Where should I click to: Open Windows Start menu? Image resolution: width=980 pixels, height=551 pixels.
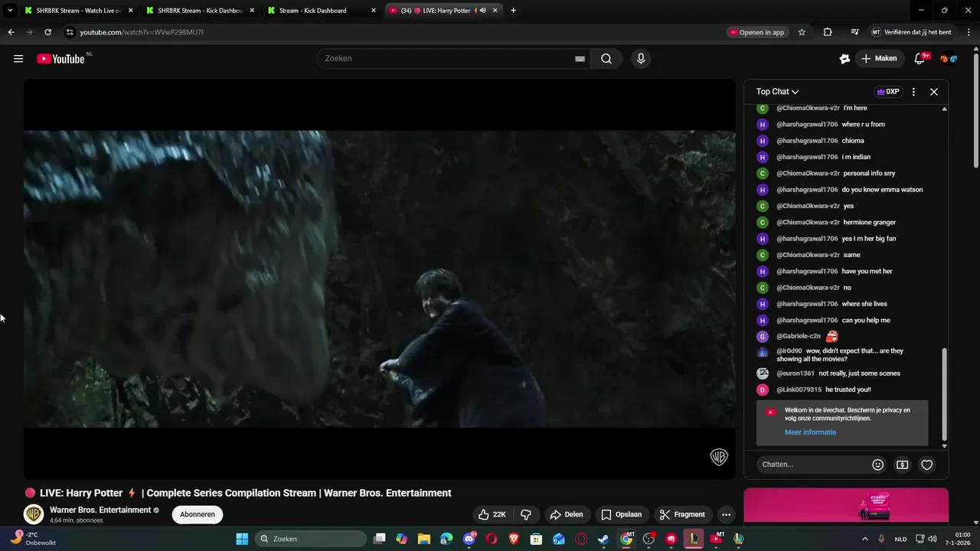242,539
